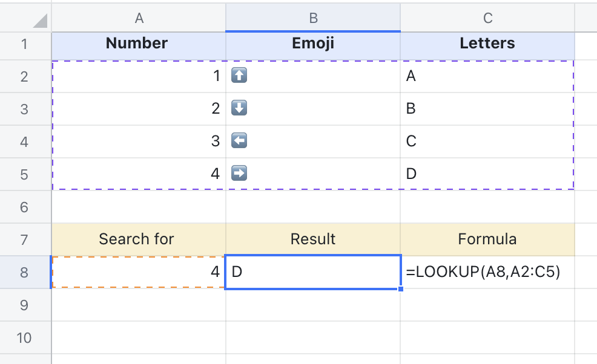Select the column C header
Image resolution: width=597 pixels, height=364 pixels.
(488, 17)
